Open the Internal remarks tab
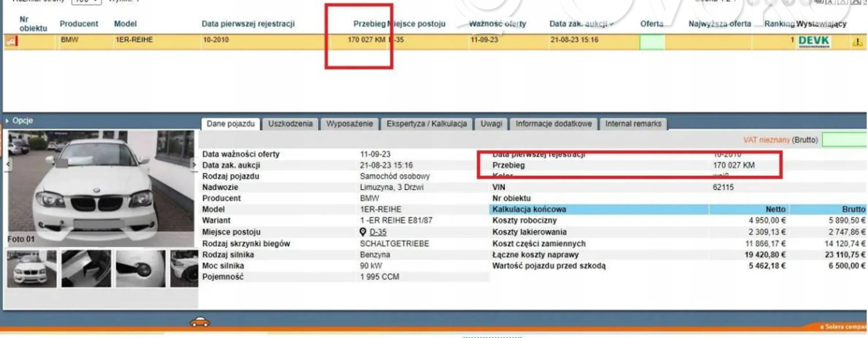 click(x=633, y=124)
